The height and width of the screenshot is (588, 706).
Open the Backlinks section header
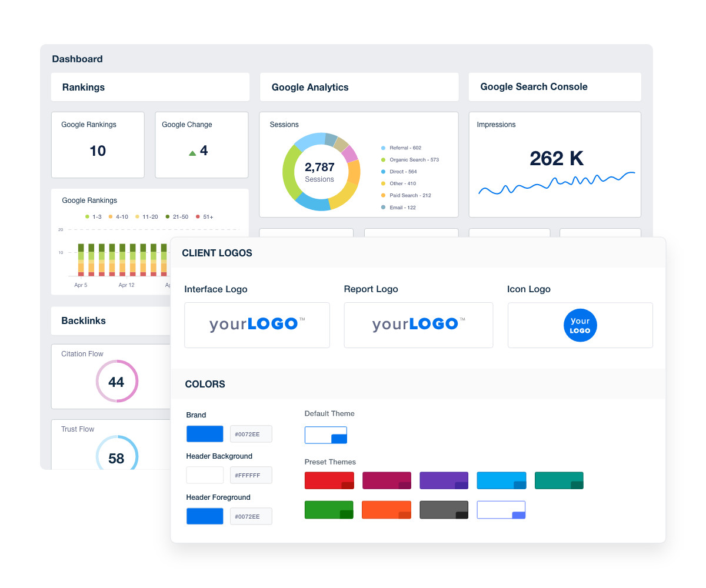[x=112, y=320]
